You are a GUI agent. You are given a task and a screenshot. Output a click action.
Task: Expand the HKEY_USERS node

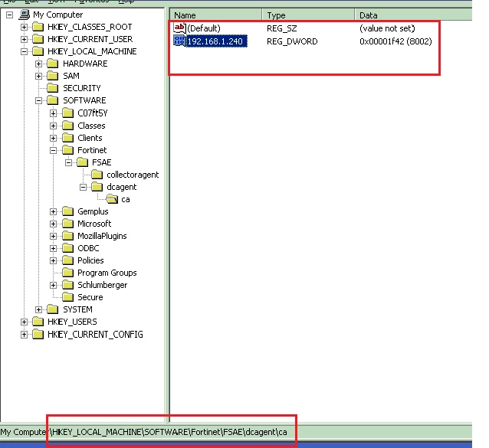[x=24, y=322]
